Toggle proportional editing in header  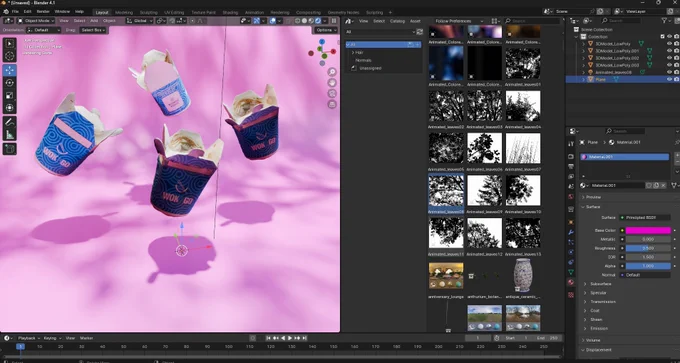point(193,20)
